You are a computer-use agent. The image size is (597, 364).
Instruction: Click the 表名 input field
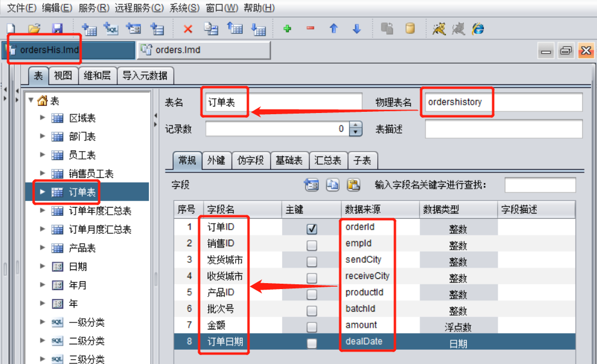(284, 102)
